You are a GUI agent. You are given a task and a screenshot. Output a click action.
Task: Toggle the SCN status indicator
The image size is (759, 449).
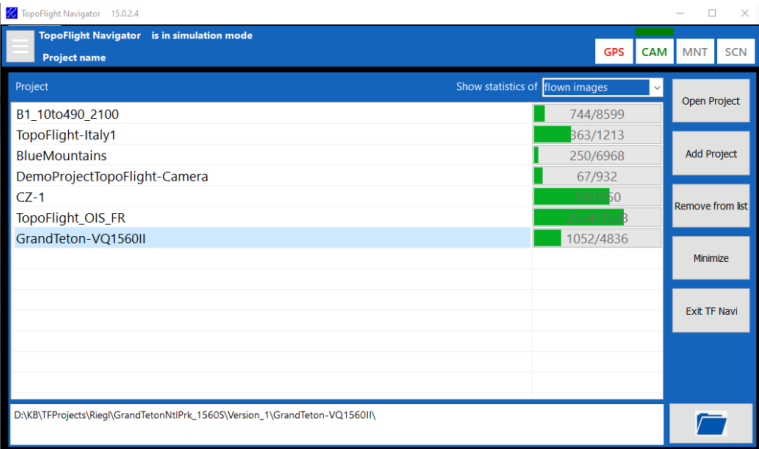(735, 52)
